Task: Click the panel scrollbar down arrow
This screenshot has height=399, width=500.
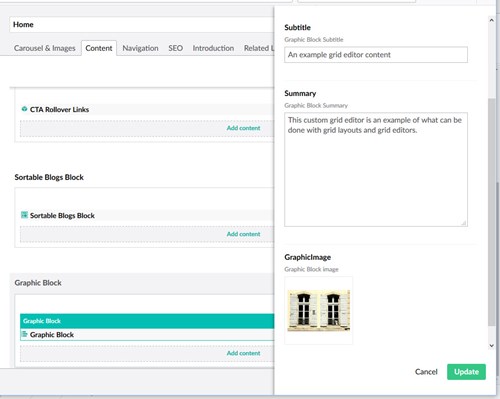Action: point(491,346)
